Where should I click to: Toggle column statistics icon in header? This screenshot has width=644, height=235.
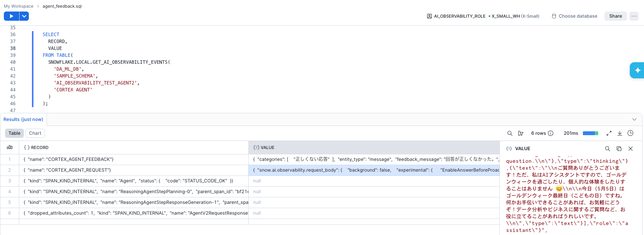(10, 147)
